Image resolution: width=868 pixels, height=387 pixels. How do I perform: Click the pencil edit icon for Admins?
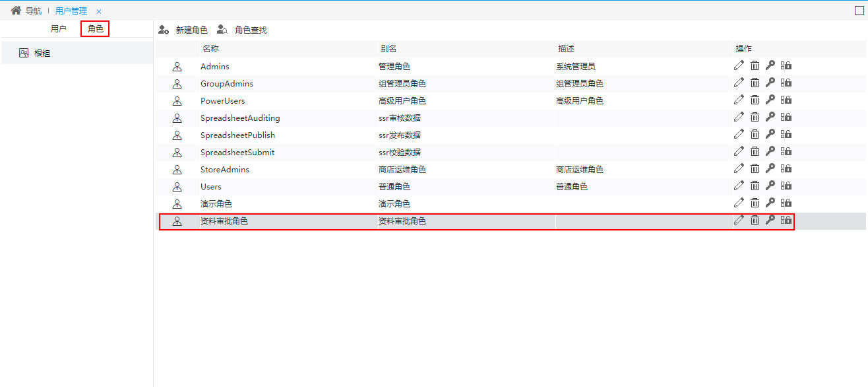pos(739,65)
